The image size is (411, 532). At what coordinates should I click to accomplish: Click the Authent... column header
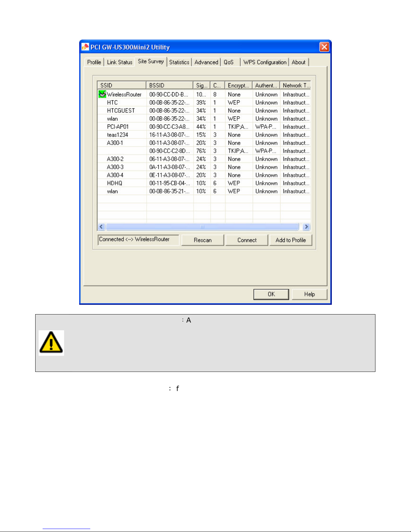(266, 85)
